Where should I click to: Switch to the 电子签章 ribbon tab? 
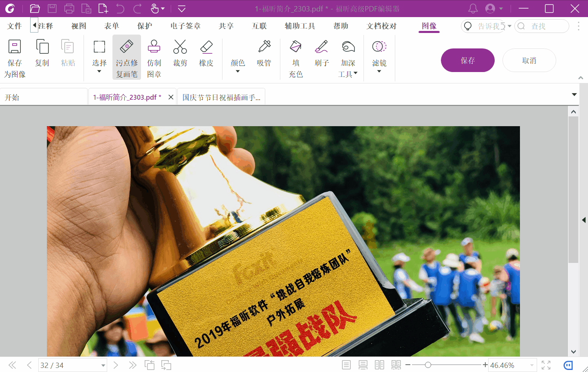coord(185,26)
